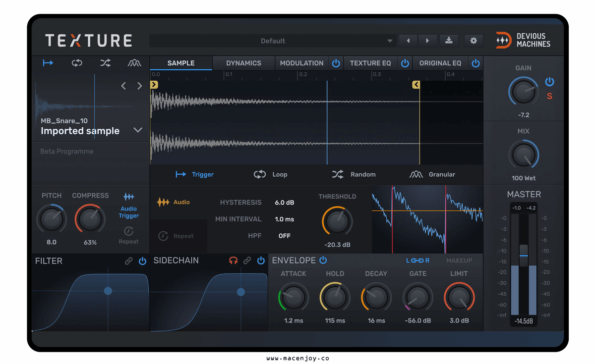Click the envelope Gate knob
Image resolution: width=595 pixels, height=364 pixels.
click(417, 298)
